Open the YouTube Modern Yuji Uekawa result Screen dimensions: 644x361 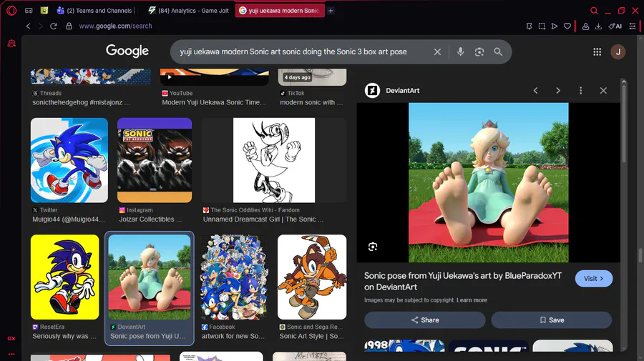[213, 102]
